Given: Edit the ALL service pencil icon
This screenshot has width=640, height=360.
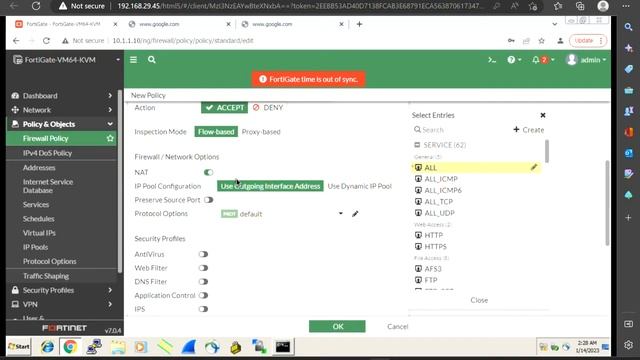Looking at the screenshot, I should tap(534, 167).
